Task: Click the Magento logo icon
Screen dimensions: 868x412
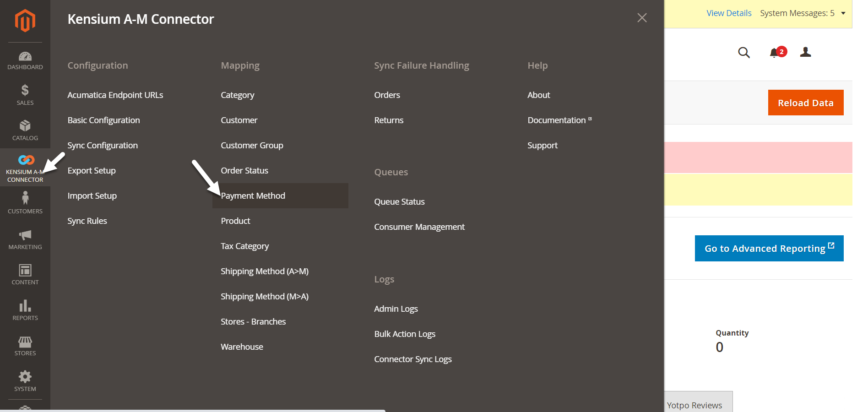Action: 25,21
